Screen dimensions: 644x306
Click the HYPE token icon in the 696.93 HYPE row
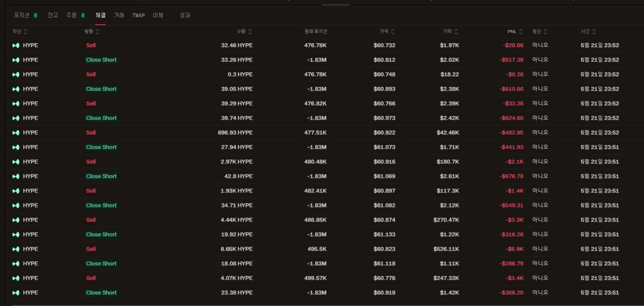point(16,133)
